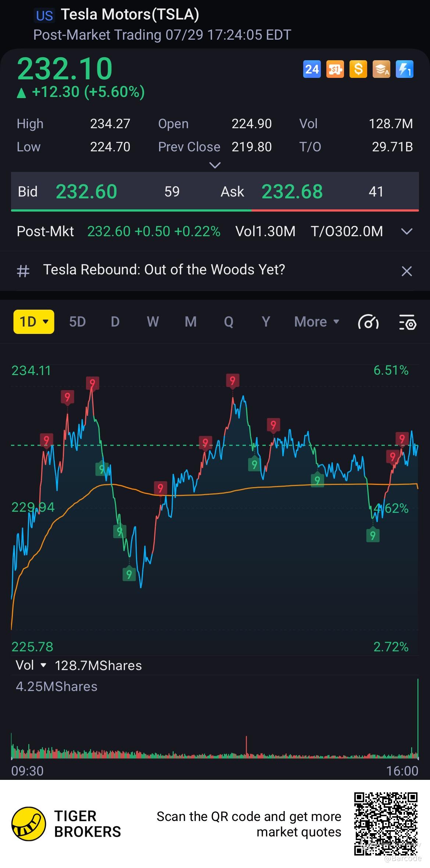Switch to the W weekly chart tab
The width and height of the screenshot is (430, 868).
[153, 322]
